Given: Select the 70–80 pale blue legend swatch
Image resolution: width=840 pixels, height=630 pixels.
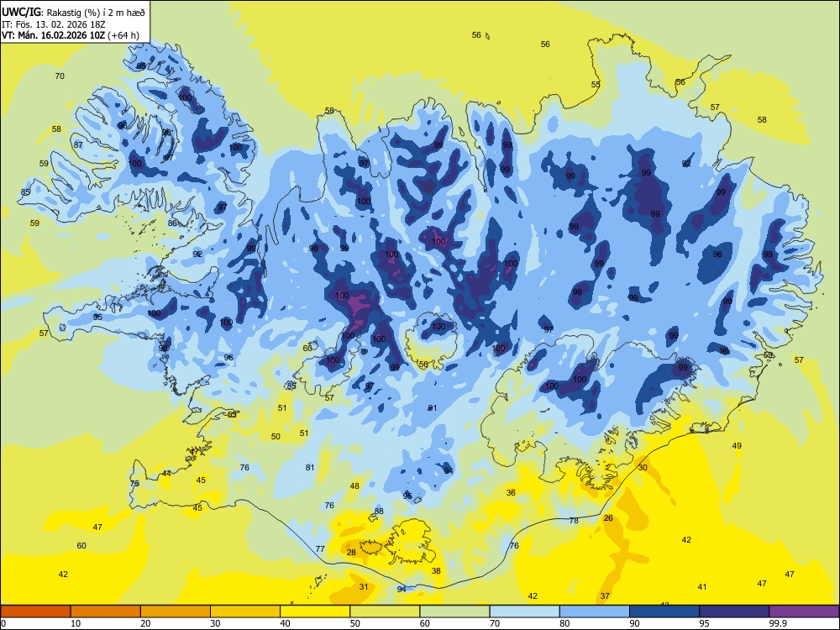Looking at the screenshot, I should tap(524, 612).
